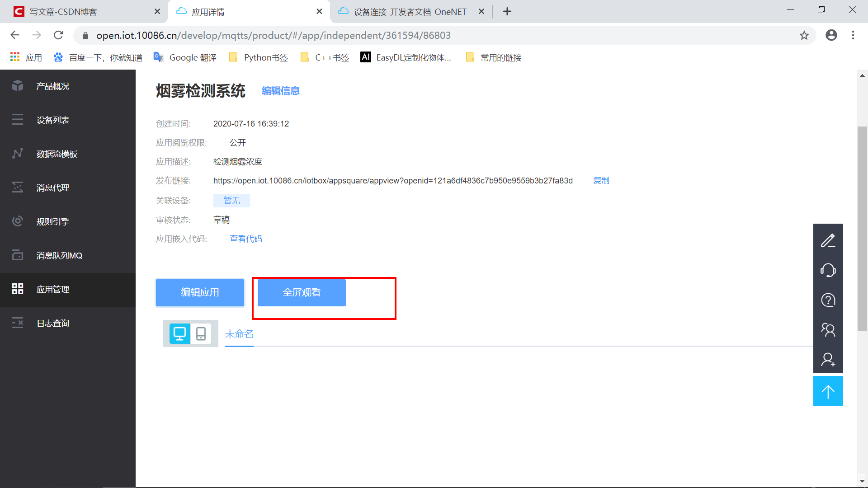Click the add-user icon in floating panel
The image size is (868, 488).
[x=828, y=360]
